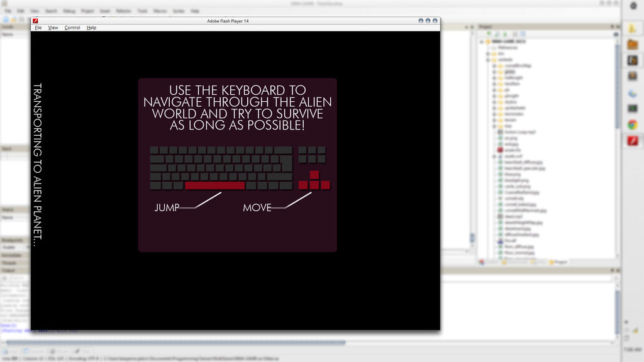Refresh the Project panel with its refresh icon
The image size is (644, 362).
point(496,33)
